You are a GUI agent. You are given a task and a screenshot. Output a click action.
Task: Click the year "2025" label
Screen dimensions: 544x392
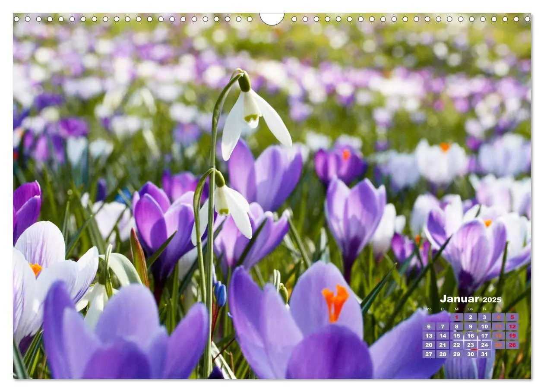[x=492, y=300]
